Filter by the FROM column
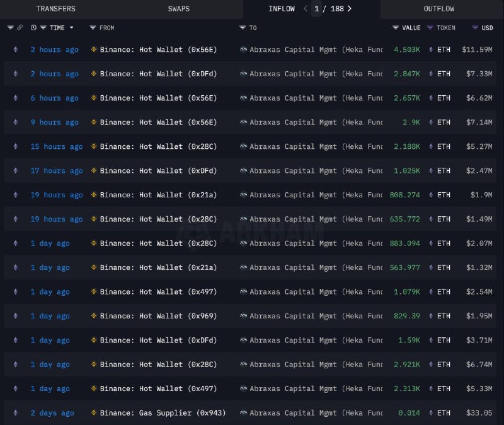Screen dimensions: 504x425 click(x=93, y=28)
